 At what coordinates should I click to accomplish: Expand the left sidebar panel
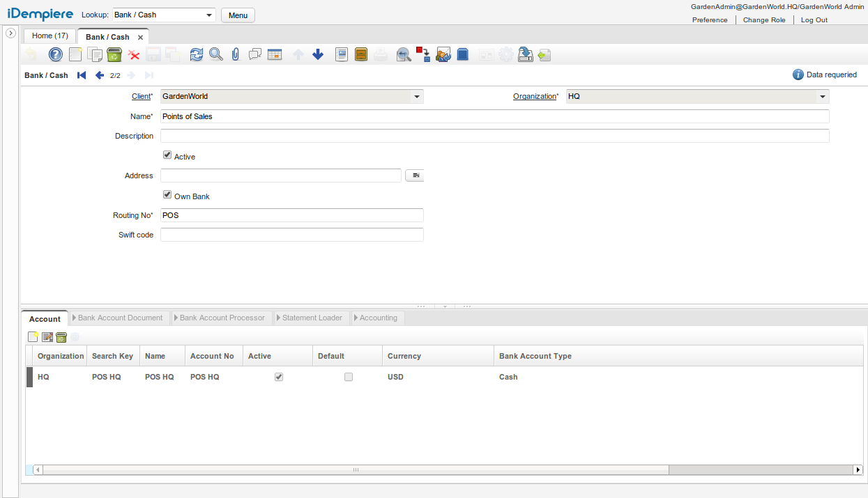pyautogui.click(x=10, y=33)
